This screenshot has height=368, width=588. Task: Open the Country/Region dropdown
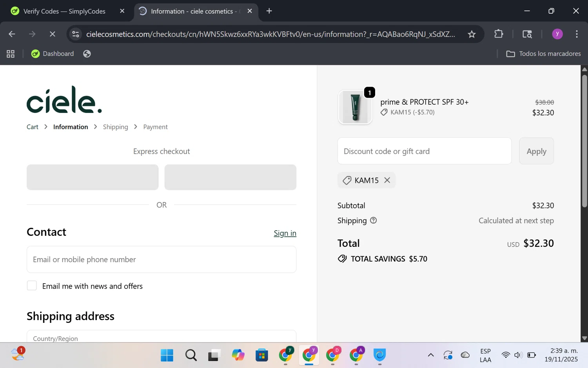pos(162,336)
